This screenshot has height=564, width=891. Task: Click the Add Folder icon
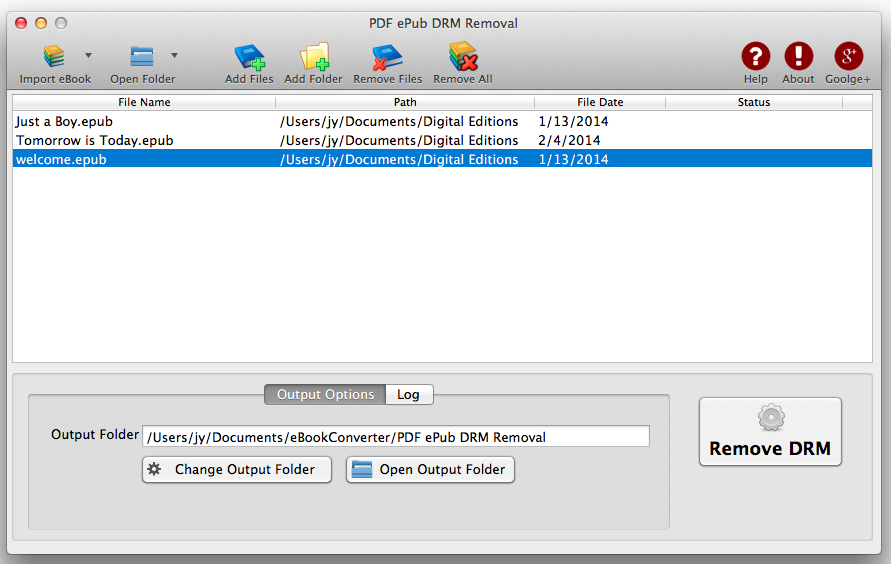tap(314, 56)
